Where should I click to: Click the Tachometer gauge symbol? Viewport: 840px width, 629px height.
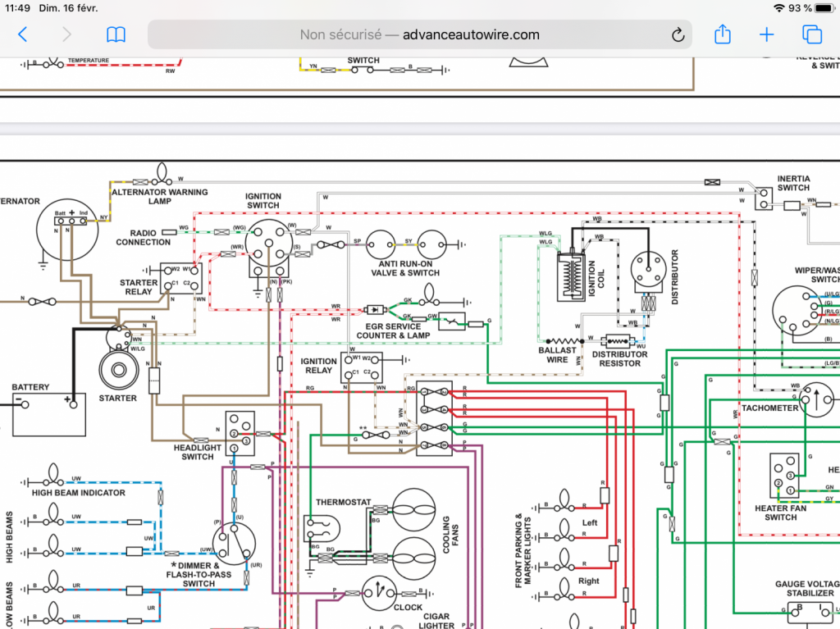[816, 399]
